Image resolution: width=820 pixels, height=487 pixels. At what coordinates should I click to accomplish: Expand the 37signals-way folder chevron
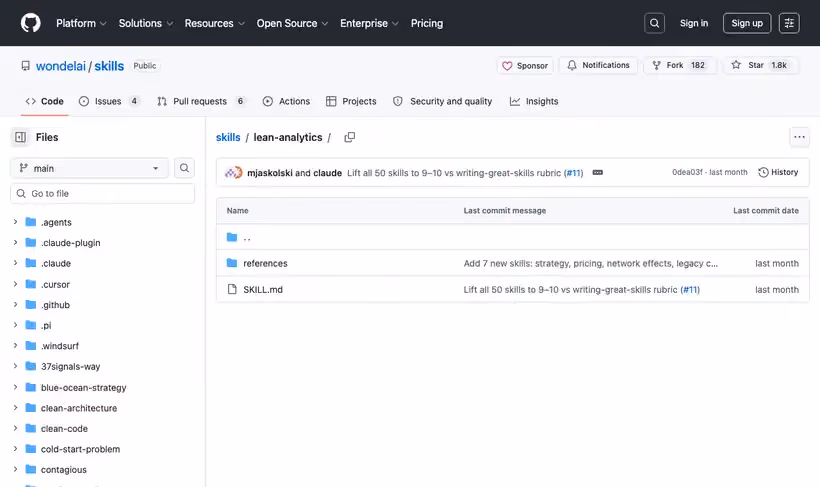coord(16,366)
